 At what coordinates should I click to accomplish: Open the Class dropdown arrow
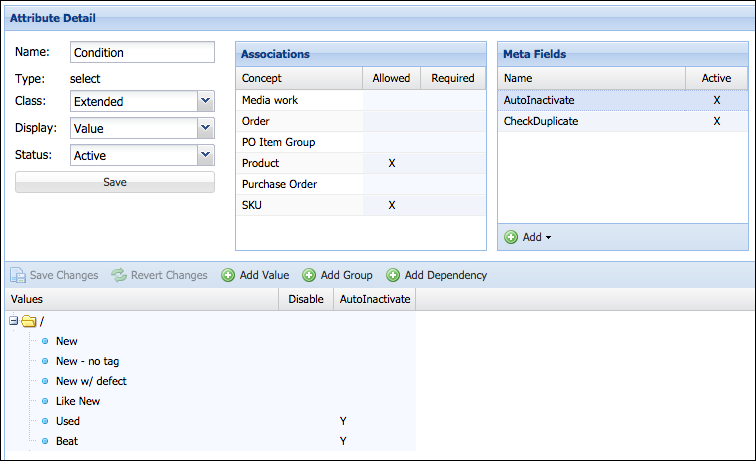[205, 101]
